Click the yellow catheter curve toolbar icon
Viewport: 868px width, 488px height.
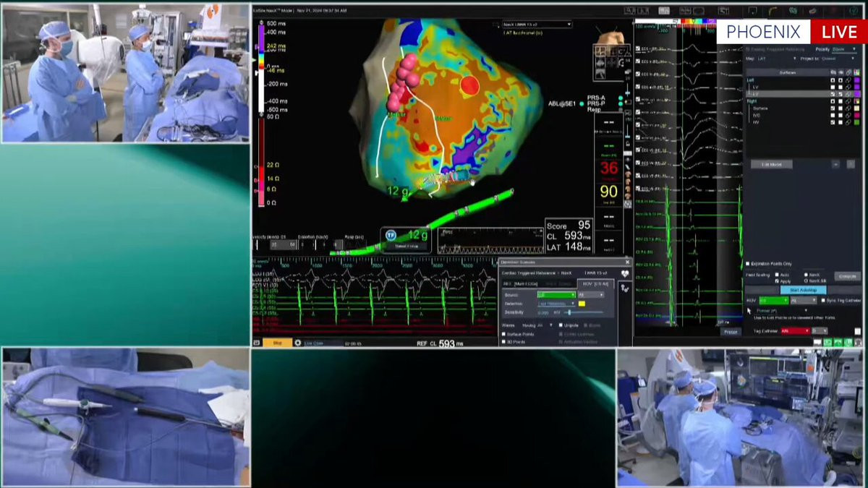point(773,11)
